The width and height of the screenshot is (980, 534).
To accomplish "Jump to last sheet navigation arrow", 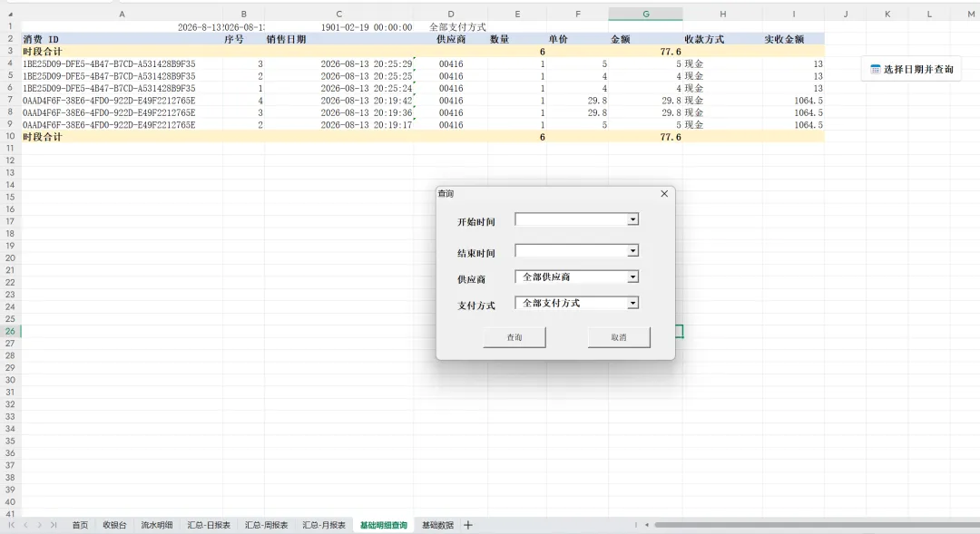I will (x=54, y=525).
